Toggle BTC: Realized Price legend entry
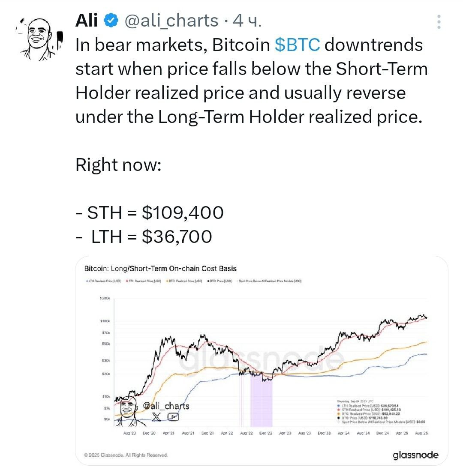 point(184,281)
